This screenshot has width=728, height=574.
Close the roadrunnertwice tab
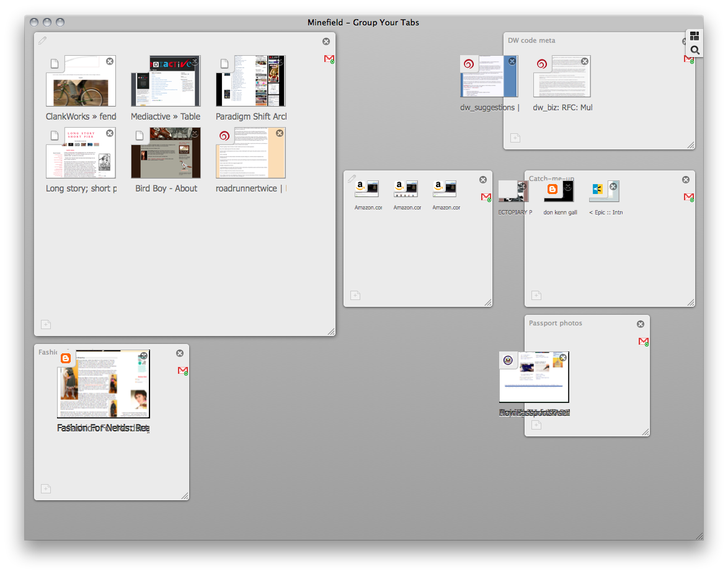coord(280,133)
